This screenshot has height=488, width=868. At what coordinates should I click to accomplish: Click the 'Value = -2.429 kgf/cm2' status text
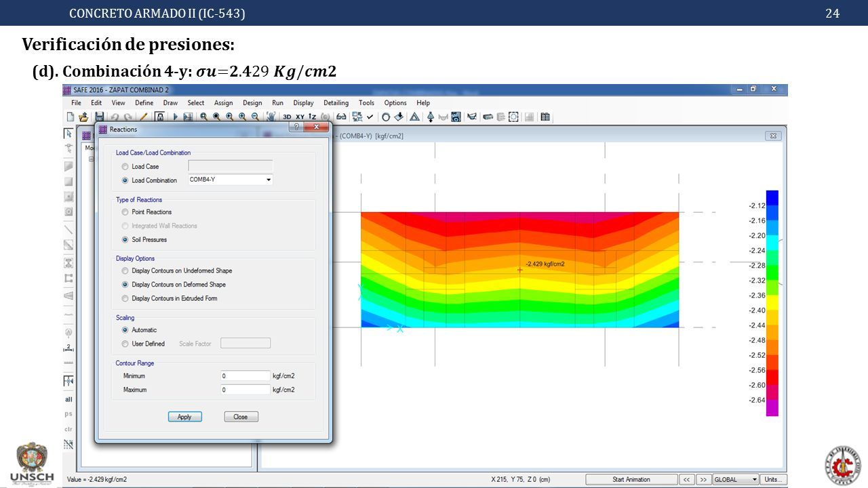pyautogui.click(x=97, y=479)
